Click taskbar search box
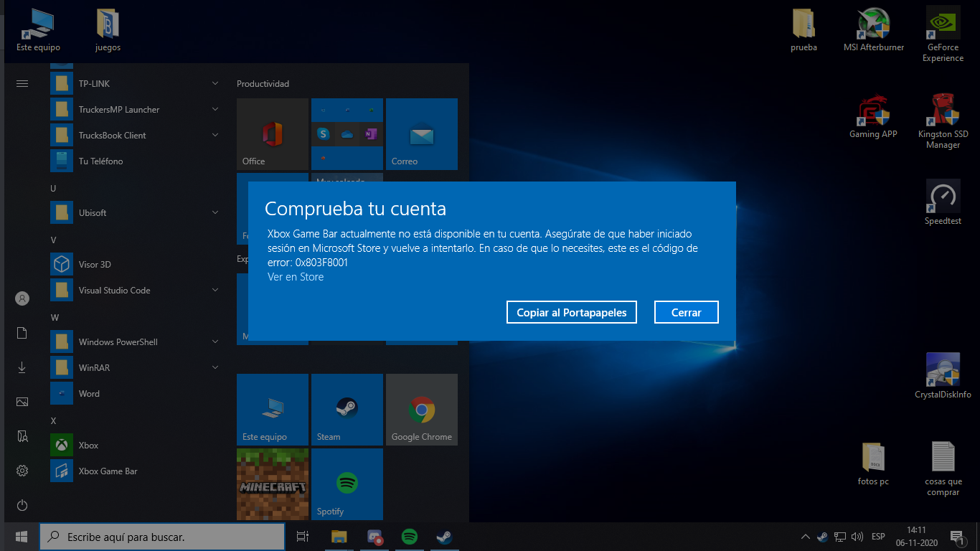 [x=162, y=537]
